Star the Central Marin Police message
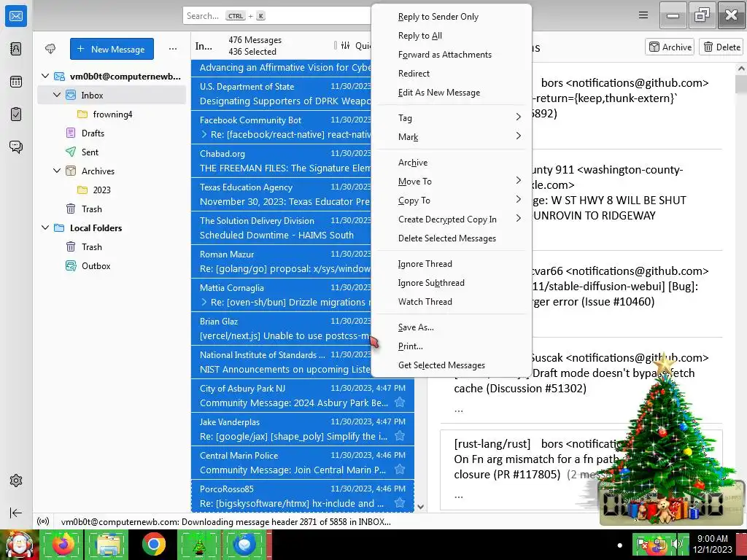This screenshot has width=747, height=560. click(x=400, y=470)
